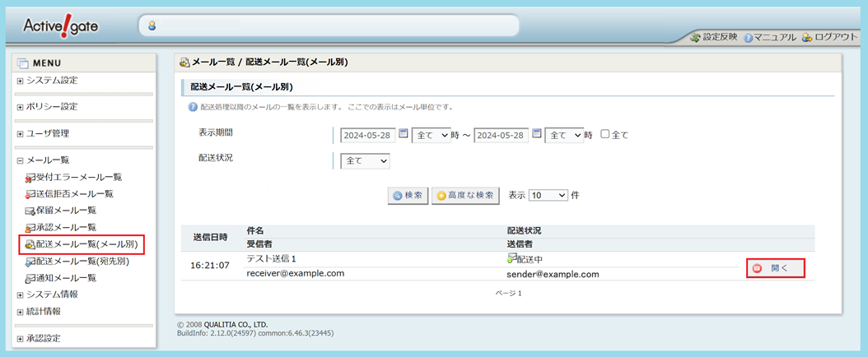868x357 pixels.
Task: Click the end date calendar icon
Action: tap(537, 134)
